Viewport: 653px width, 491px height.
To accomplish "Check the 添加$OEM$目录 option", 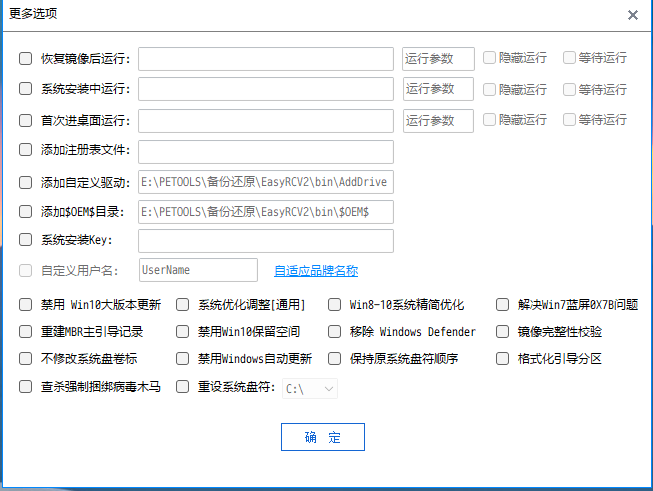I will [x=25, y=212].
